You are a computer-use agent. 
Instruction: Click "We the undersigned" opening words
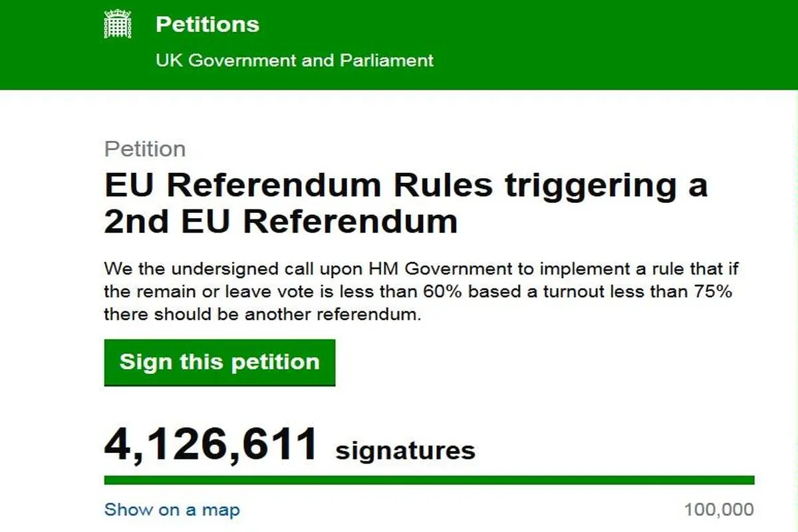pyautogui.click(x=177, y=270)
